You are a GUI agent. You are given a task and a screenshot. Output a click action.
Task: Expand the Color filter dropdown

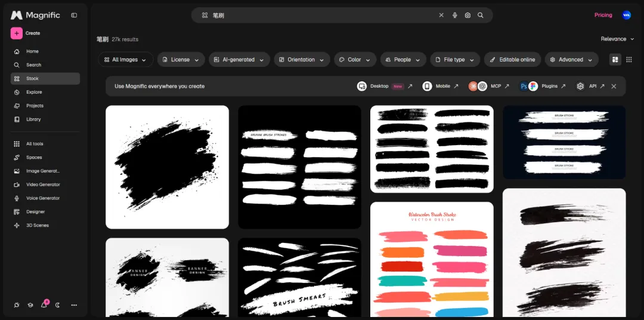coord(355,60)
